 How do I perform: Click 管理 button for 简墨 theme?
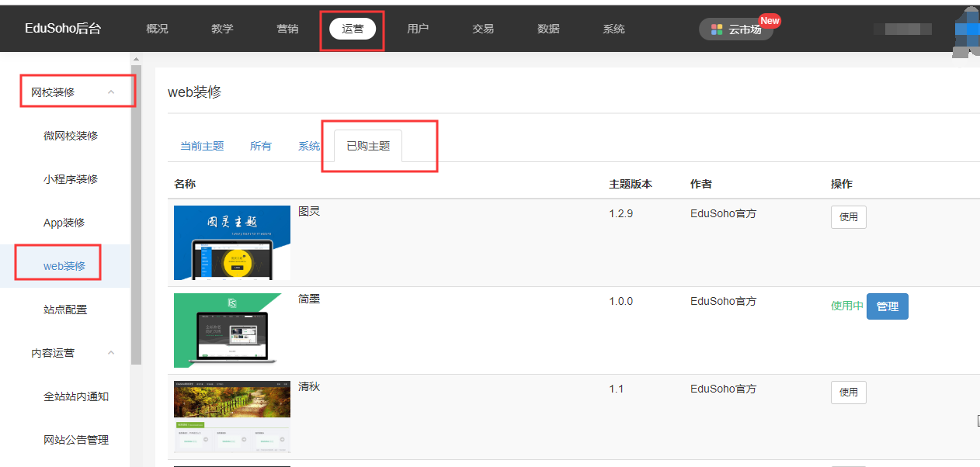pos(887,306)
